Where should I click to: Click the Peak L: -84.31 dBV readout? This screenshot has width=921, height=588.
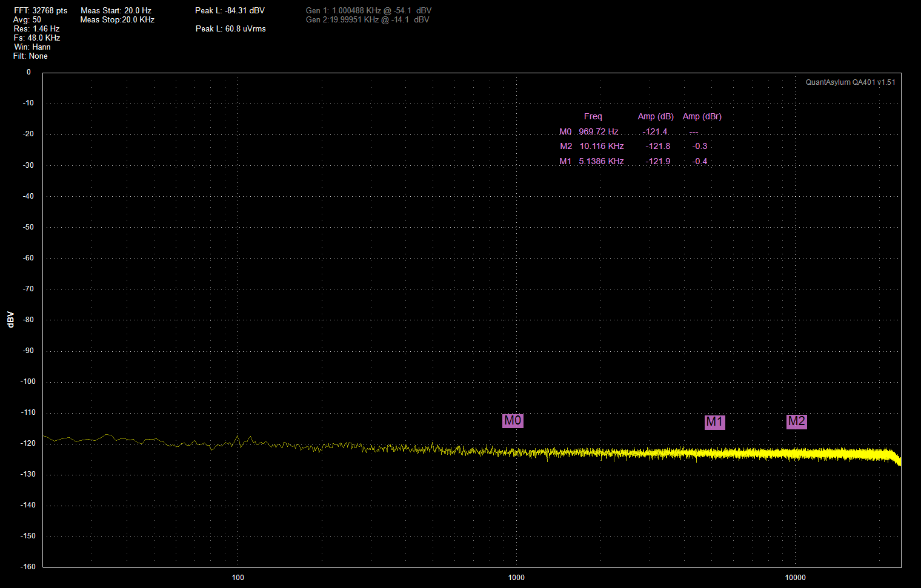[x=230, y=11]
